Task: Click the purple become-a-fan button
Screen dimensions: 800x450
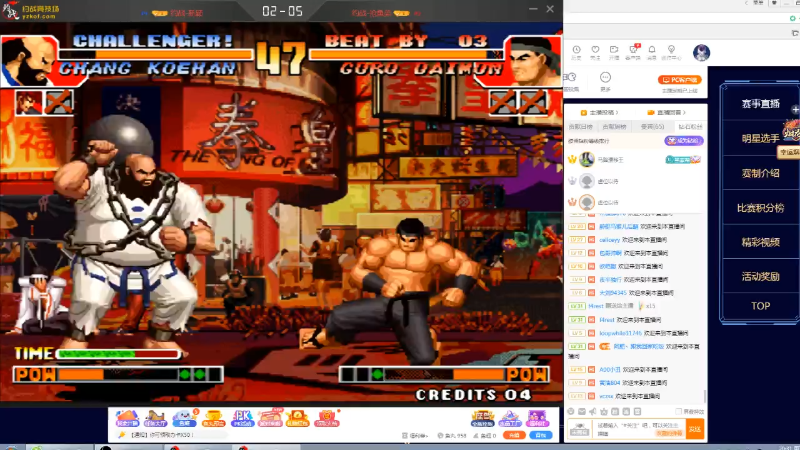Action: tap(684, 140)
